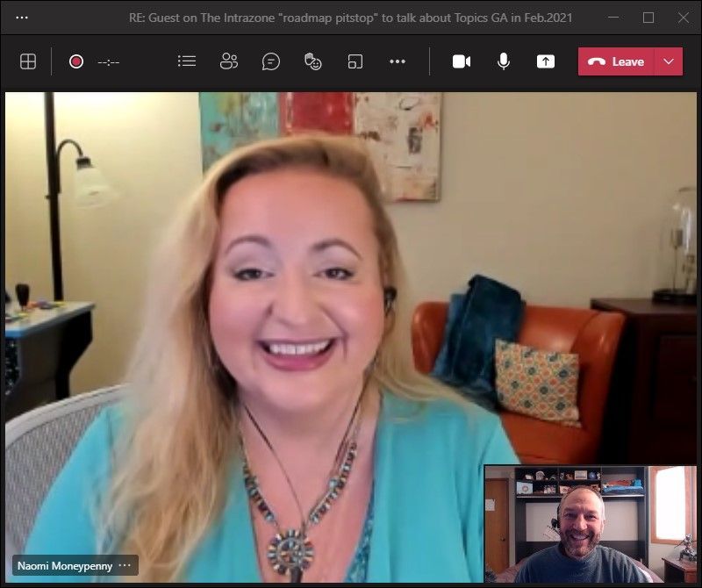Image resolution: width=702 pixels, height=588 pixels.
Task: Open the meeting chat conversation
Action: [271, 61]
